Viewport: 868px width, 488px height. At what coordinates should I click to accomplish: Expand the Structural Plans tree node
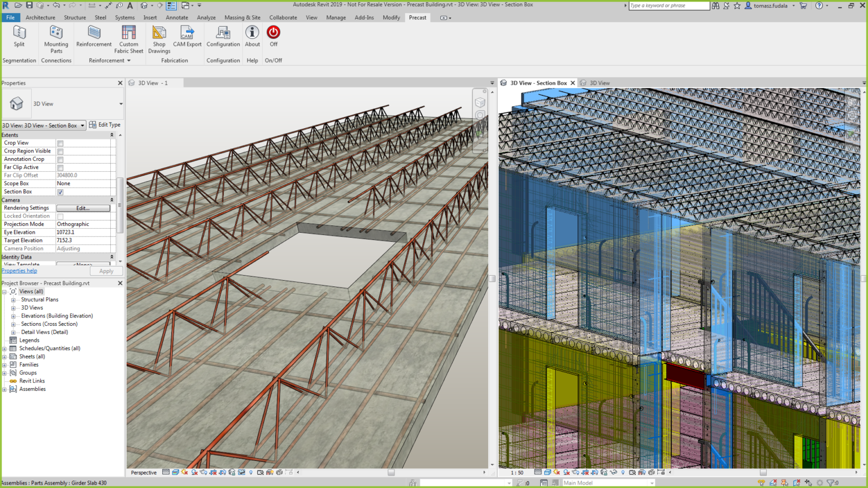coord(14,299)
